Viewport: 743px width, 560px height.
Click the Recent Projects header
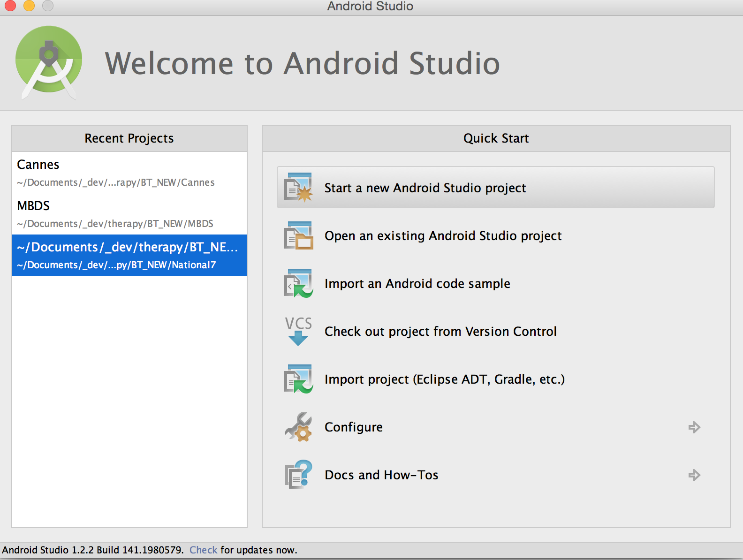(x=129, y=138)
